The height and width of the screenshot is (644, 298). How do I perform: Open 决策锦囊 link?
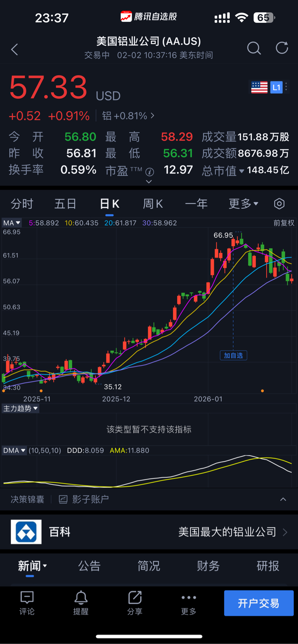point(27,499)
